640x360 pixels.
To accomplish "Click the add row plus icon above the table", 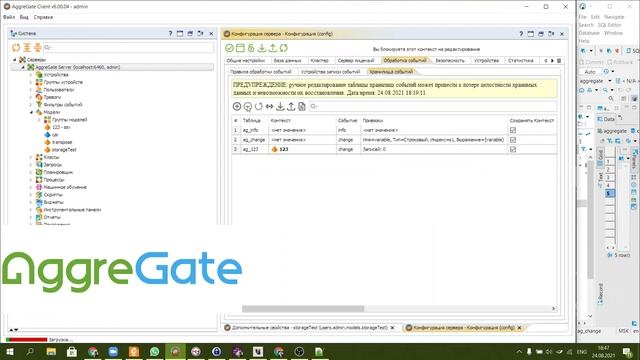I will click(237, 107).
